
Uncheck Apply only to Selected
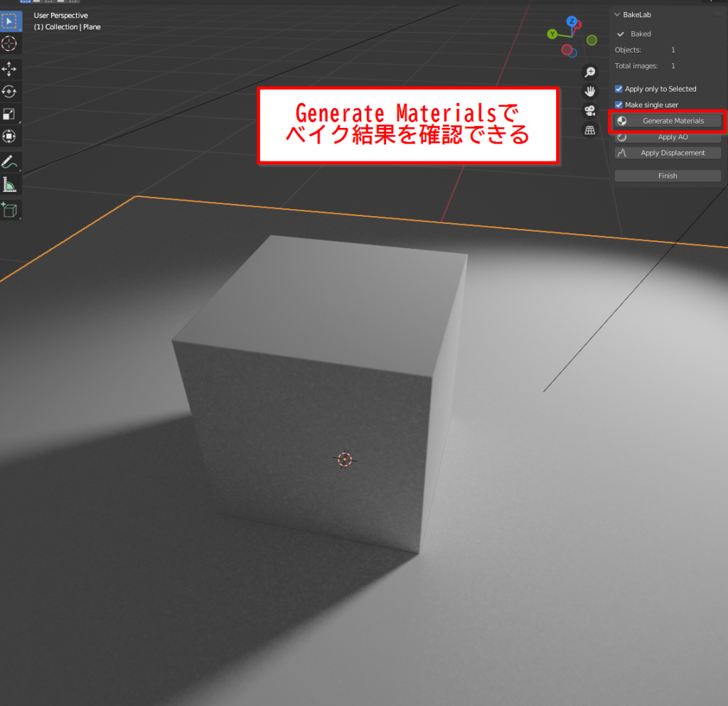click(x=619, y=88)
